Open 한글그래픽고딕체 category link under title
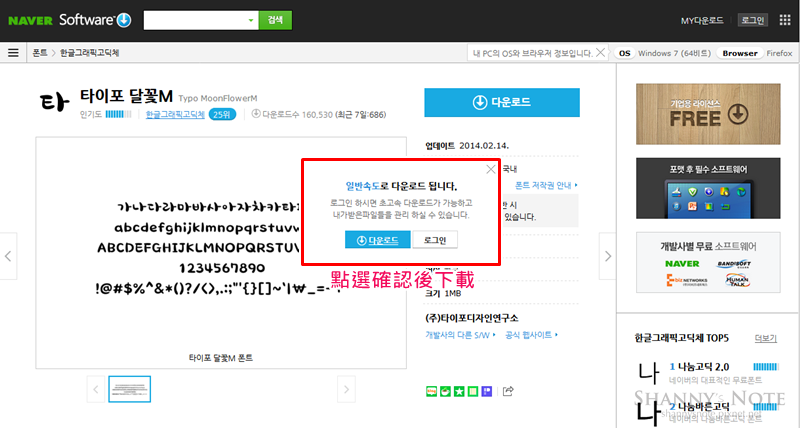The height and width of the screenshot is (428, 800). 175,115
